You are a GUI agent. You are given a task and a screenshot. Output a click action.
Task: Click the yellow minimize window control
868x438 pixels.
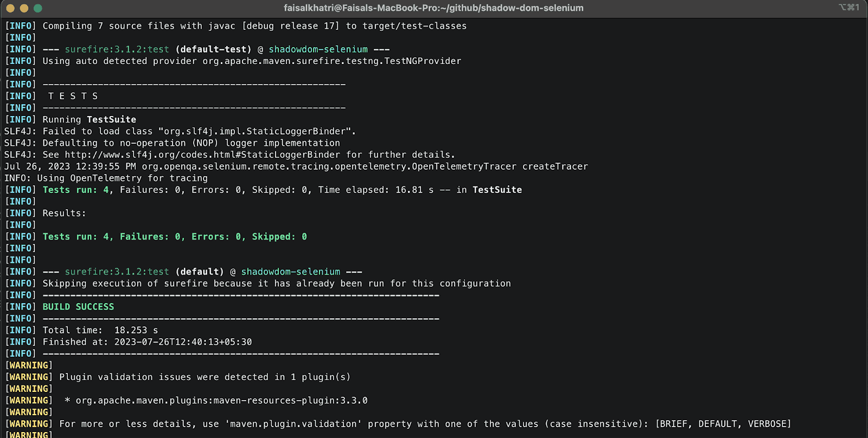[24, 8]
